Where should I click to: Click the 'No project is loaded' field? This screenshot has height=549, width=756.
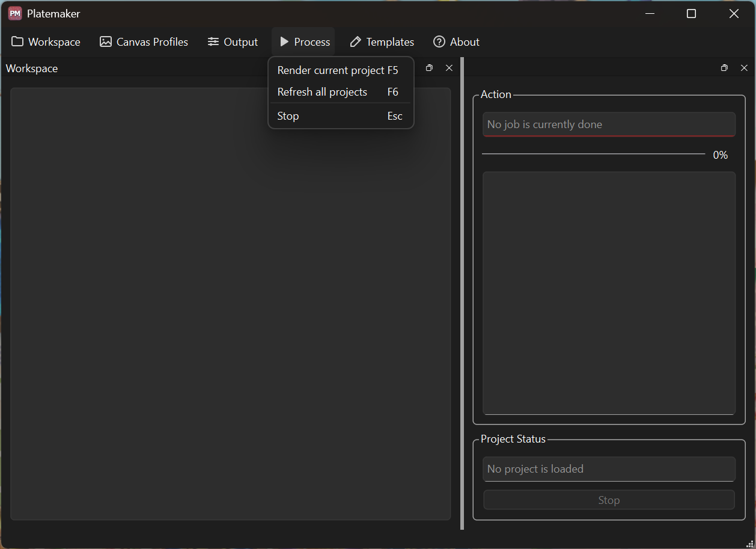pyautogui.click(x=609, y=469)
